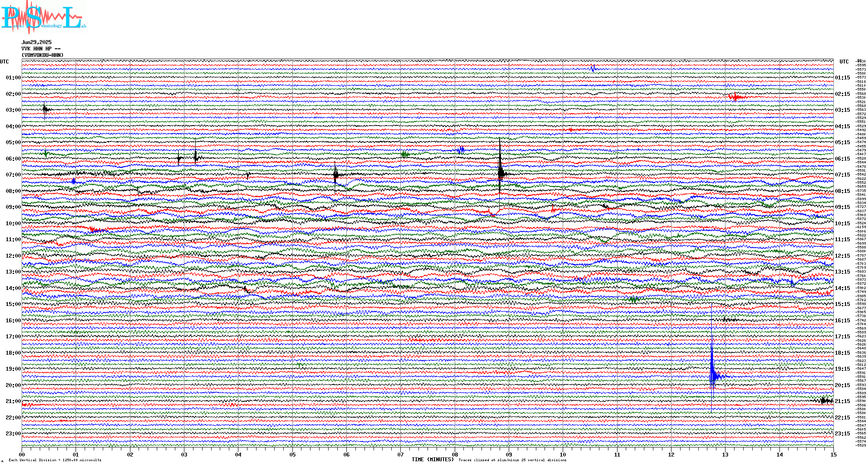This screenshot has width=868, height=466.
Task: Click the 14:15 time label
Action: [x=843, y=288]
